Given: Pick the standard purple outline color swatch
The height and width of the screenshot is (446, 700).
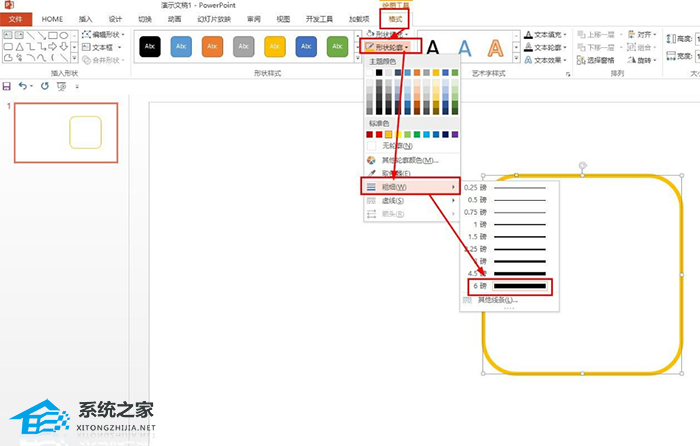Looking at the screenshot, I should 455,134.
